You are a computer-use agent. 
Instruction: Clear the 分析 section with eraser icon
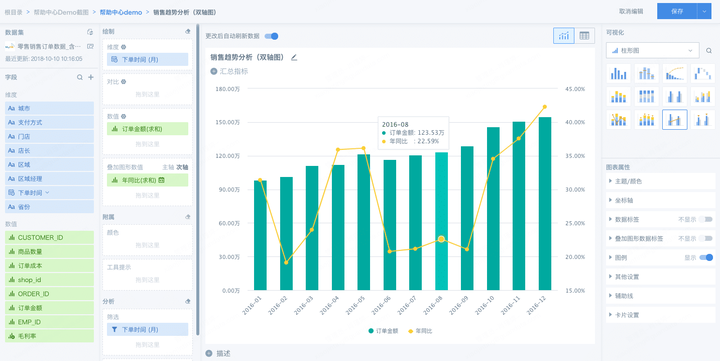[x=187, y=301]
